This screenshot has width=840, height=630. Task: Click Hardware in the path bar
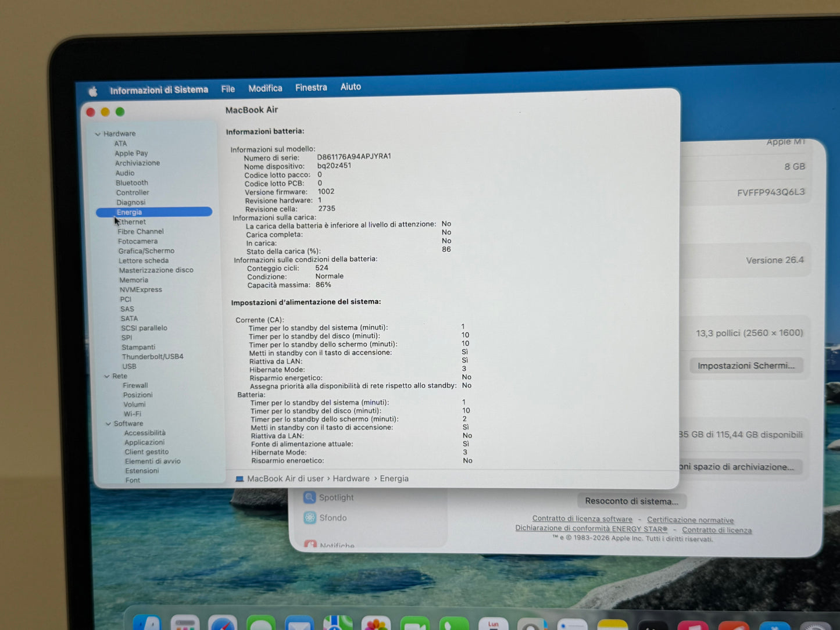[351, 478]
